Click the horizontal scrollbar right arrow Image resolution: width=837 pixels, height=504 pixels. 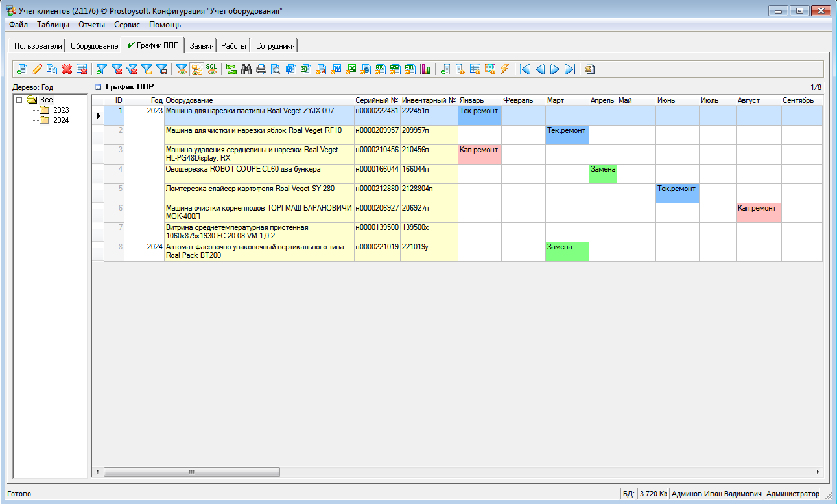click(818, 472)
